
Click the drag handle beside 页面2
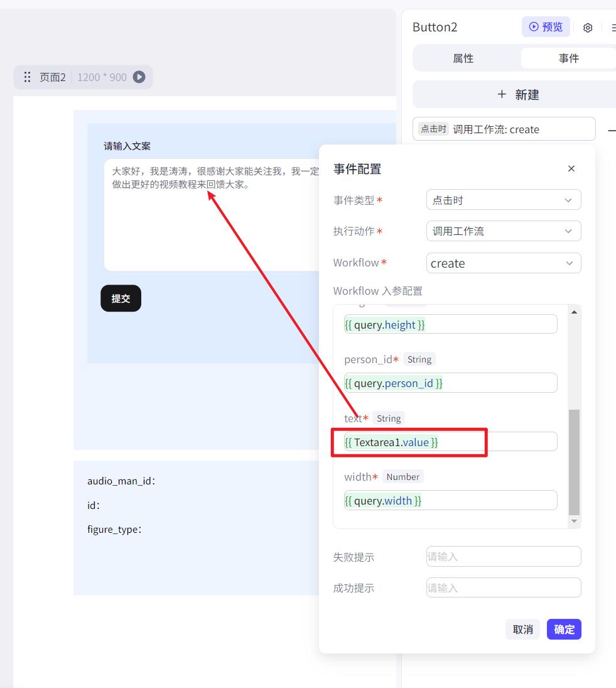(x=27, y=77)
